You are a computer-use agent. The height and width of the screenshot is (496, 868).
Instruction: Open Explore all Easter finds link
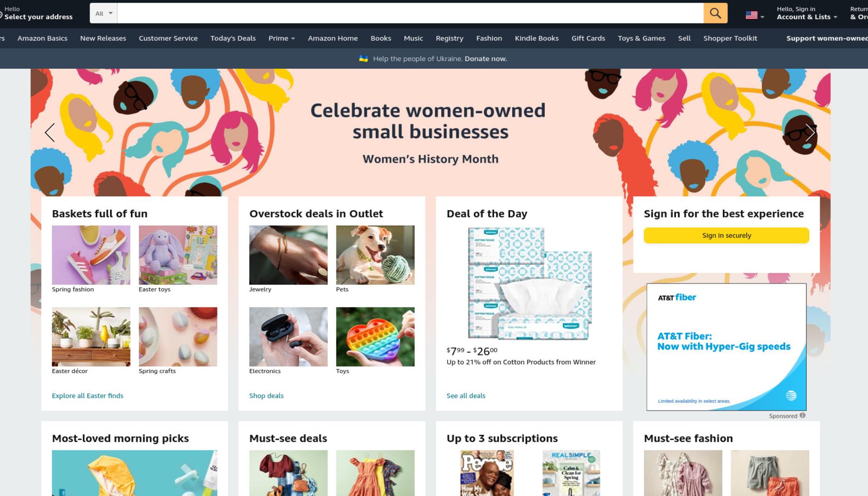88,396
